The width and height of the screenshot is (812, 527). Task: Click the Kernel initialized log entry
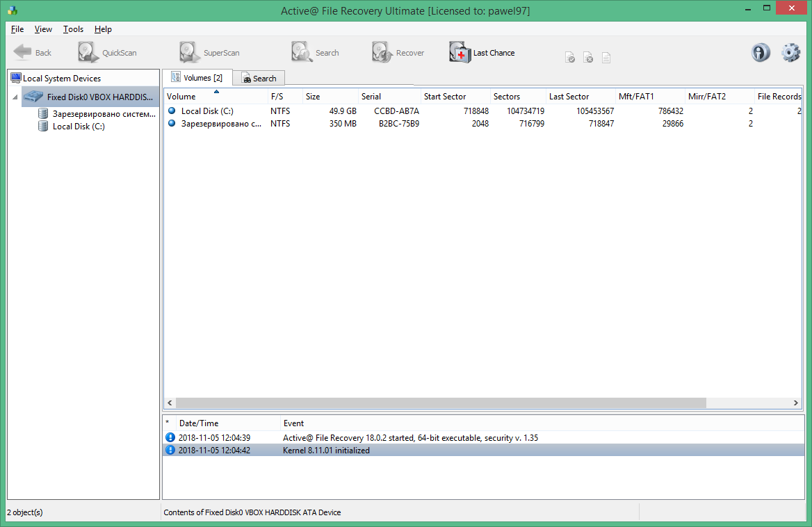click(327, 450)
